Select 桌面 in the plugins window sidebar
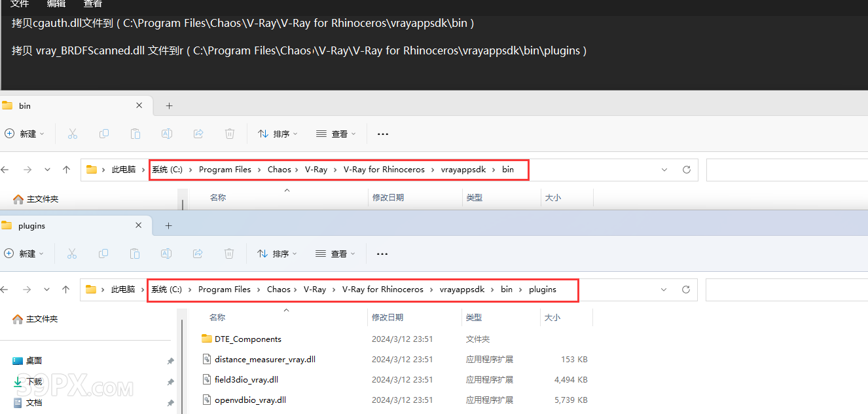This screenshot has height=414, width=868. 34,361
